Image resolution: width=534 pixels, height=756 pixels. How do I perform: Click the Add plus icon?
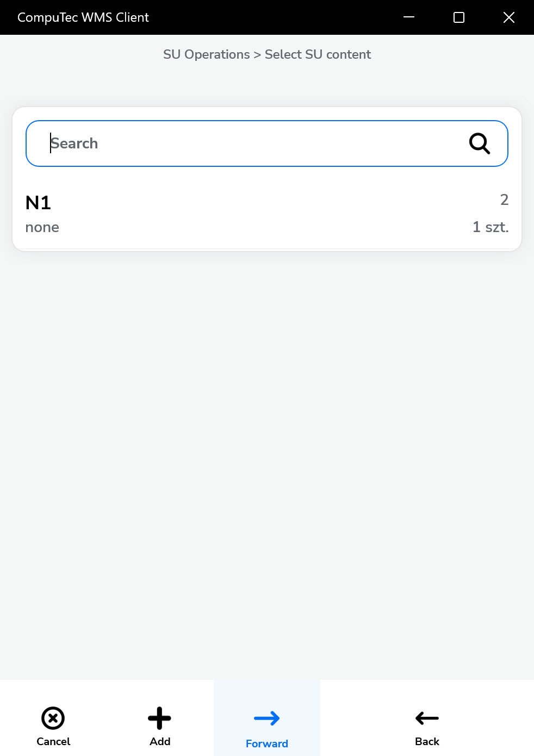160,718
